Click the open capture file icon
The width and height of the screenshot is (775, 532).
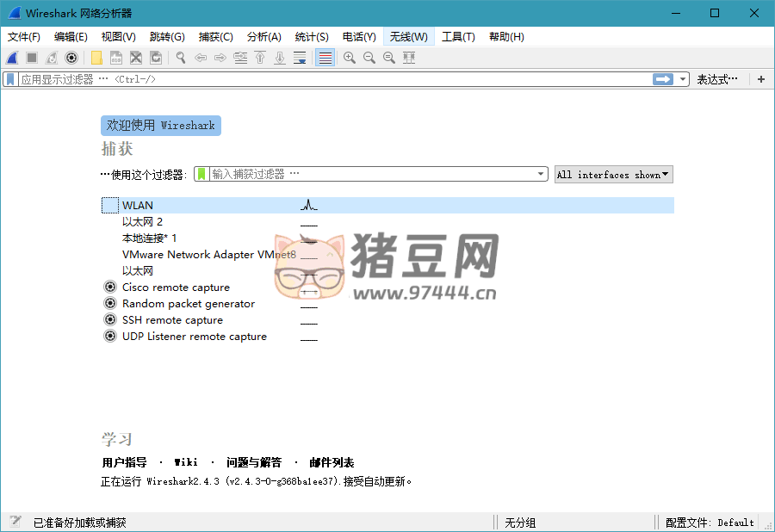tap(96, 58)
